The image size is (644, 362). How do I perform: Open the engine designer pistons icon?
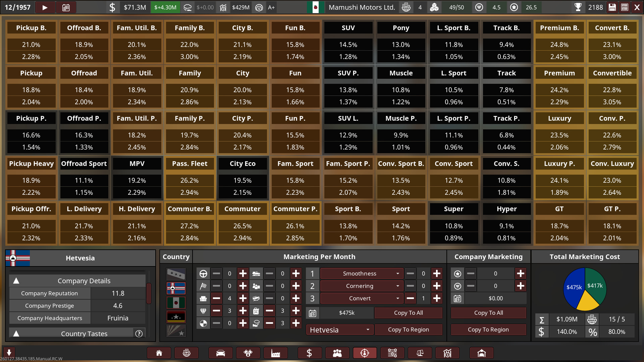[248, 353]
